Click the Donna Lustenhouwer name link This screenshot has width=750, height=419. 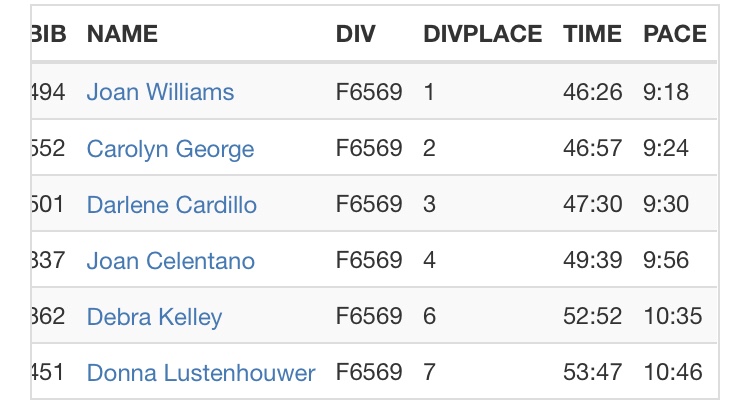click(200, 373)
